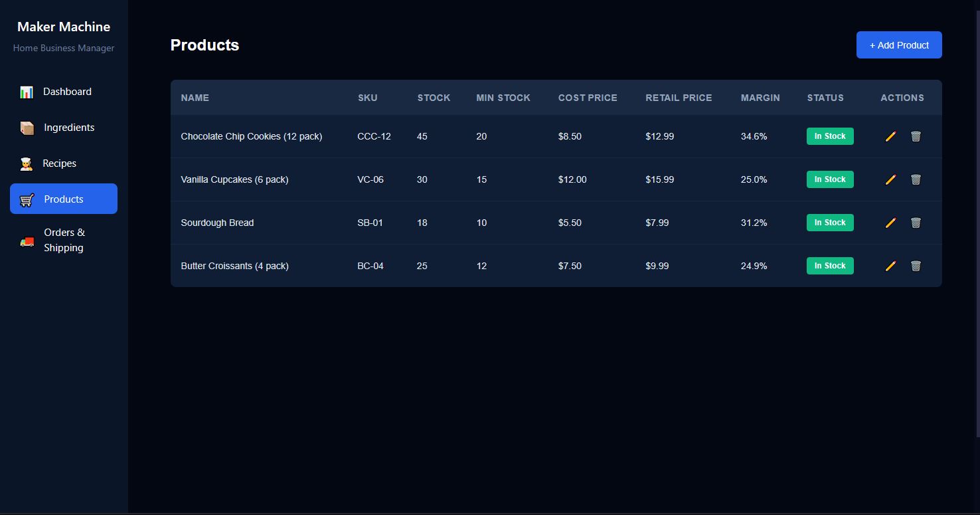The height and width of the screenshot is (515, 980).
Task: Click the Maker Machine title
Action: [64, 27]
